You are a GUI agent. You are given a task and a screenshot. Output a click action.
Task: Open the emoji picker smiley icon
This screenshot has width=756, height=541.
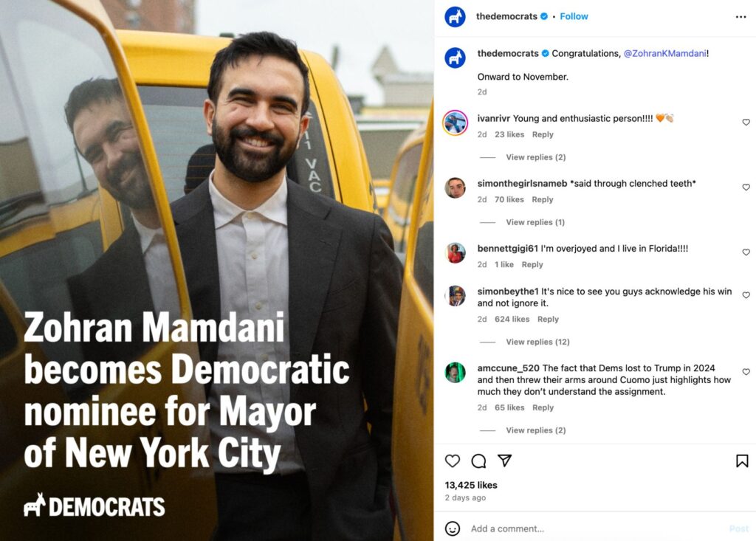(453, 528)
